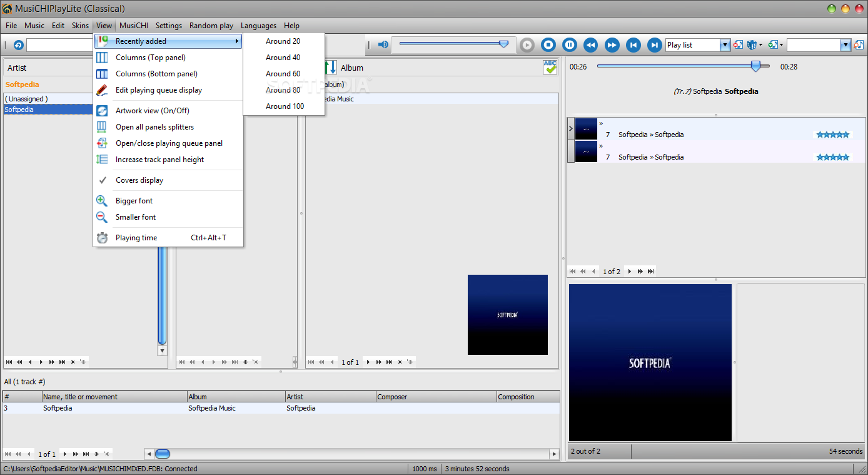Viewport: 868px width, 475px height.
Task: Click the sort arrows icon beside Album header
Action: (x=330, y=68)
